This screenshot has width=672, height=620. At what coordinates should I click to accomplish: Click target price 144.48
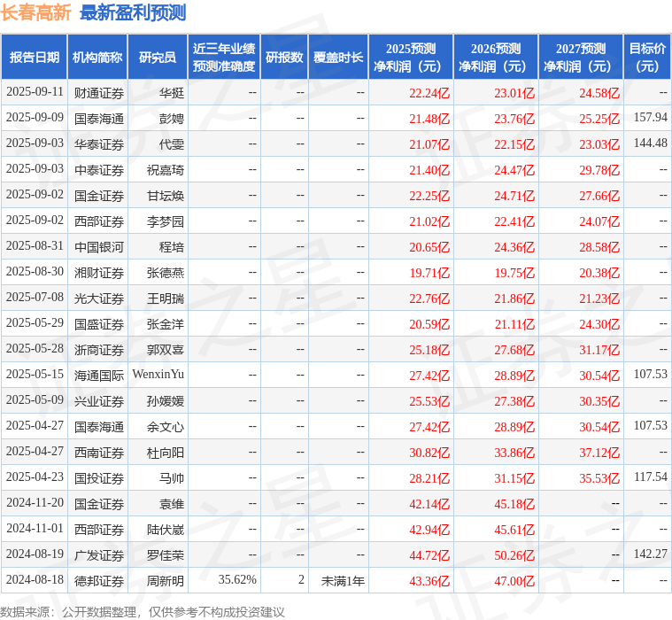tap(651, 143)
